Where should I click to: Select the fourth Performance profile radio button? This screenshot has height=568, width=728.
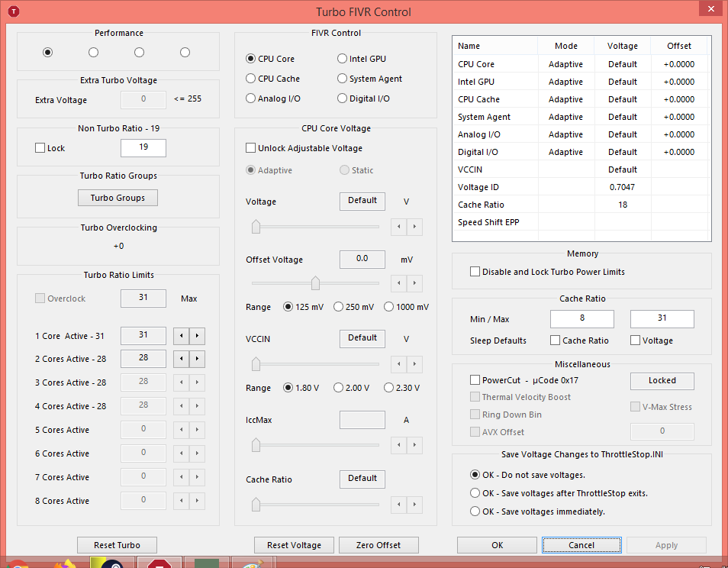(x=185, y=52)
